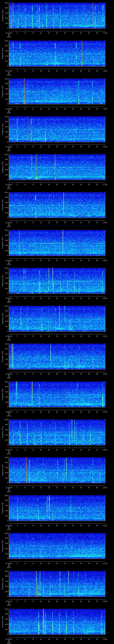Image resolution: width=114 pixels, height=644 pixels.
Task: Select the 22:00 end time label
Action: point(105,223)
